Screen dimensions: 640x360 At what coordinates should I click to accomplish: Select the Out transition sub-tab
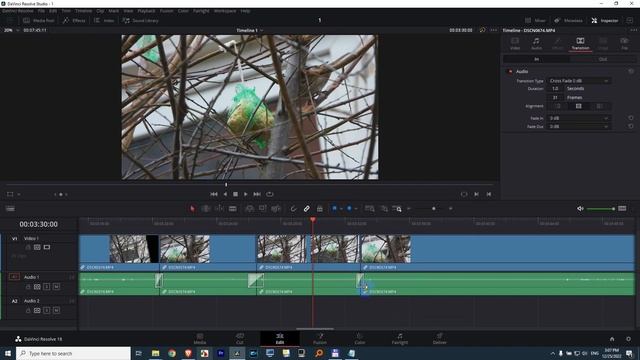(603, 59)
